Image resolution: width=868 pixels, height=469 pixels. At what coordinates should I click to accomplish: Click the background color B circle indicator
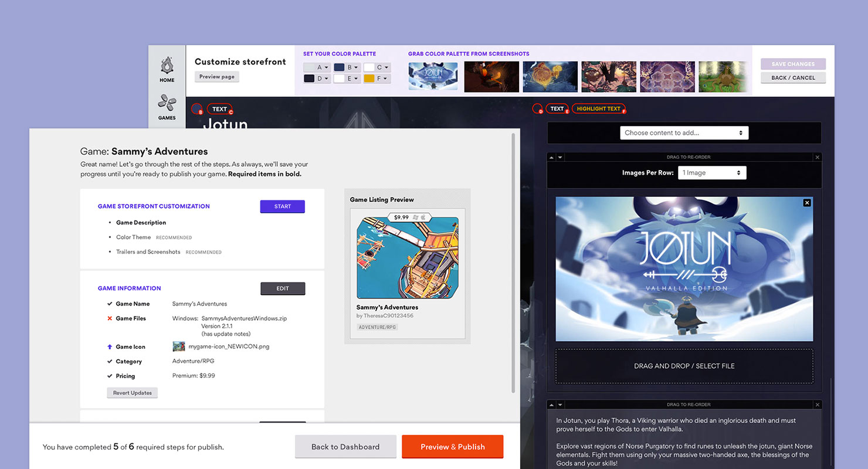tap(197, 108)
